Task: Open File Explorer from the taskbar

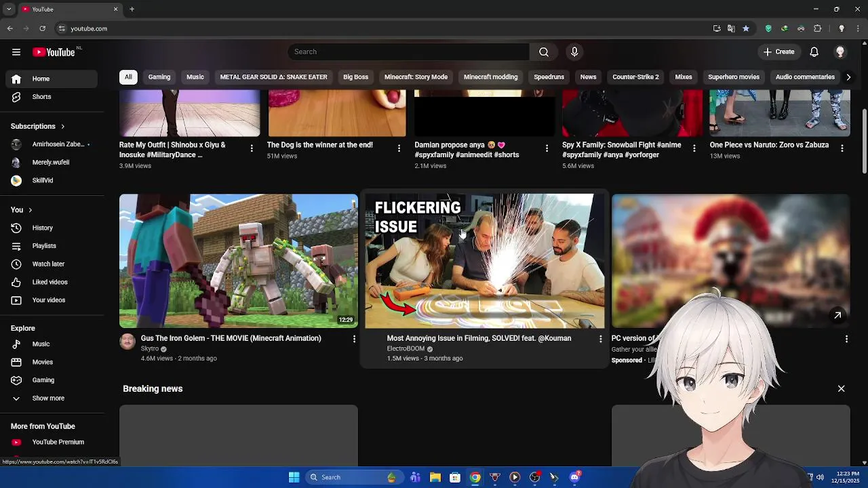Action: [435, 477]
